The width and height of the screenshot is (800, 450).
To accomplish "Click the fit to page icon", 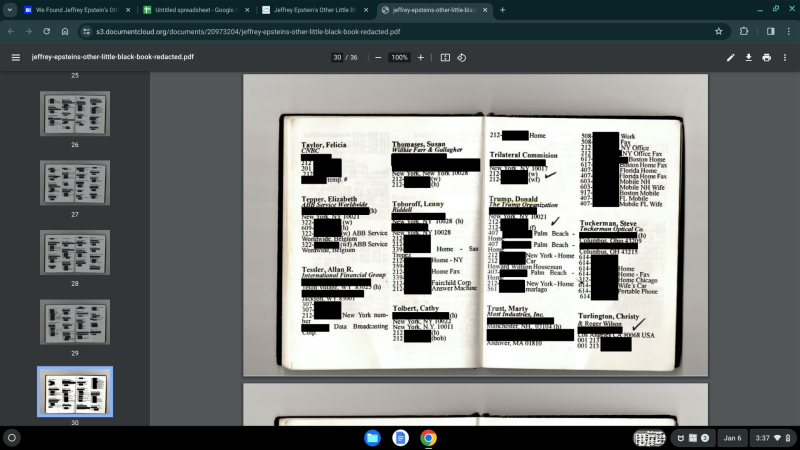I will (x=445, y=57).
